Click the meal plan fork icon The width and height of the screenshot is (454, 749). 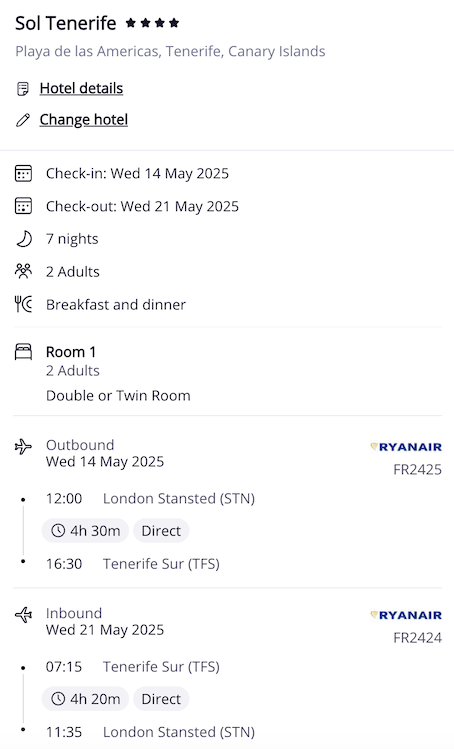[x=23, y=304]
